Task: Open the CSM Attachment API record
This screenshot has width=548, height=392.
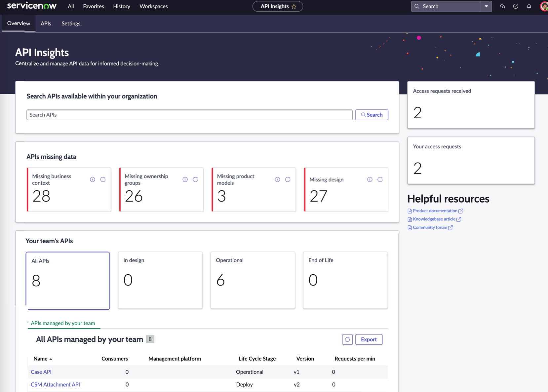Action: pyautogui.click(x=55, y=384)
